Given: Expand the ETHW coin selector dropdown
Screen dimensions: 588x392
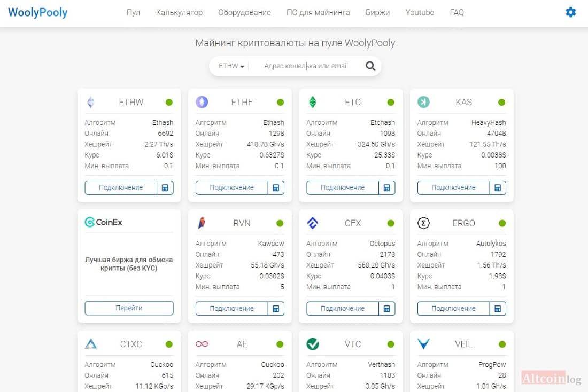Looking at the screenshot, I should pos(231,66).
